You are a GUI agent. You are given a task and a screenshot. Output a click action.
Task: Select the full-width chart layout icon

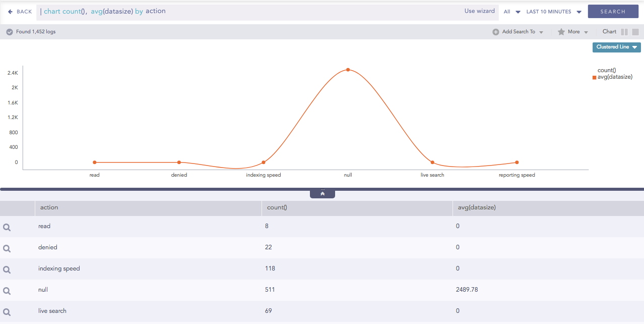636,31
